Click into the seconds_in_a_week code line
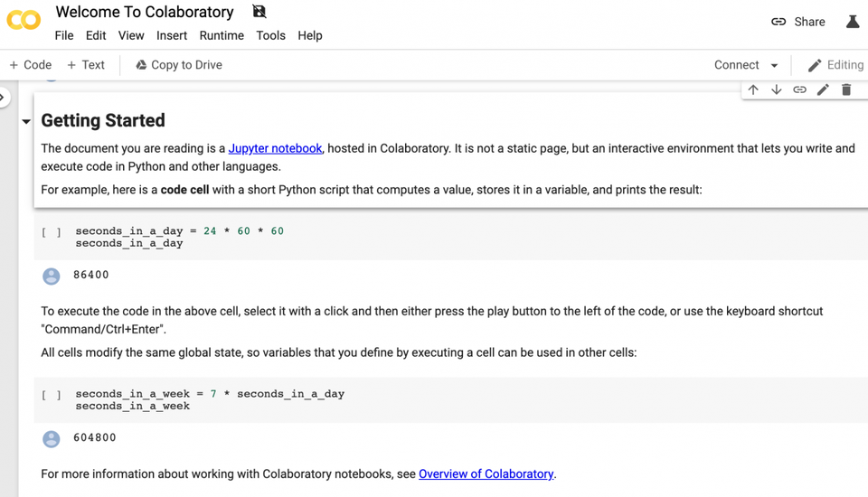 210,393
